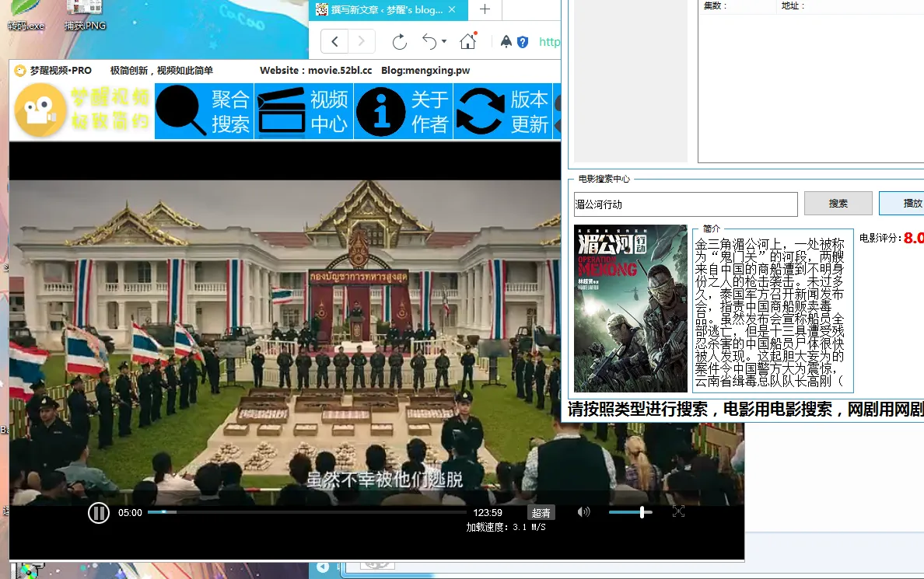Click the browser forward button

click(361, 41)
